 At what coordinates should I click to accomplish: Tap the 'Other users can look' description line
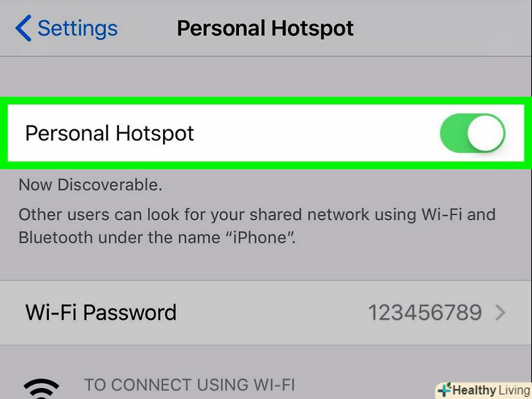coord(257,215)
